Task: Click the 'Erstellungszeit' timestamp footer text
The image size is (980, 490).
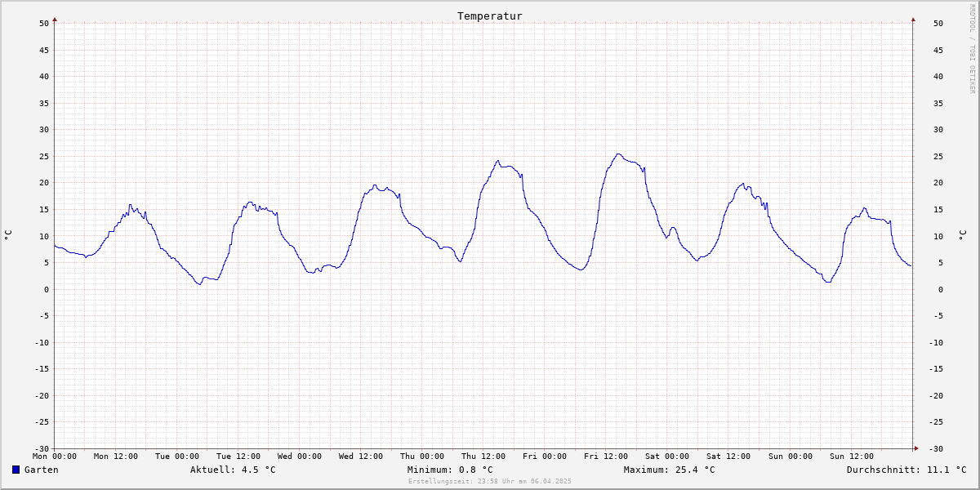Action: pyautogui.click(x=490, y=481)
